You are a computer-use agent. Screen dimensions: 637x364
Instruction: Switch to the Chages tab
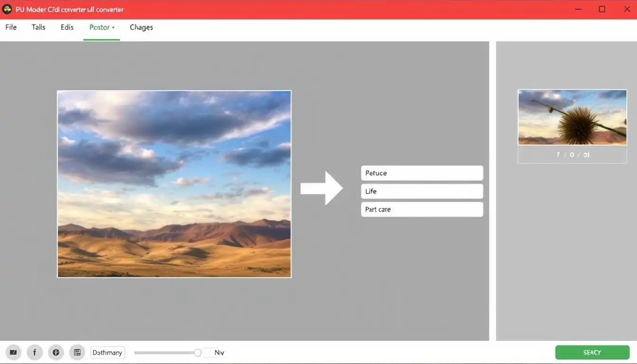pos(141,27)
